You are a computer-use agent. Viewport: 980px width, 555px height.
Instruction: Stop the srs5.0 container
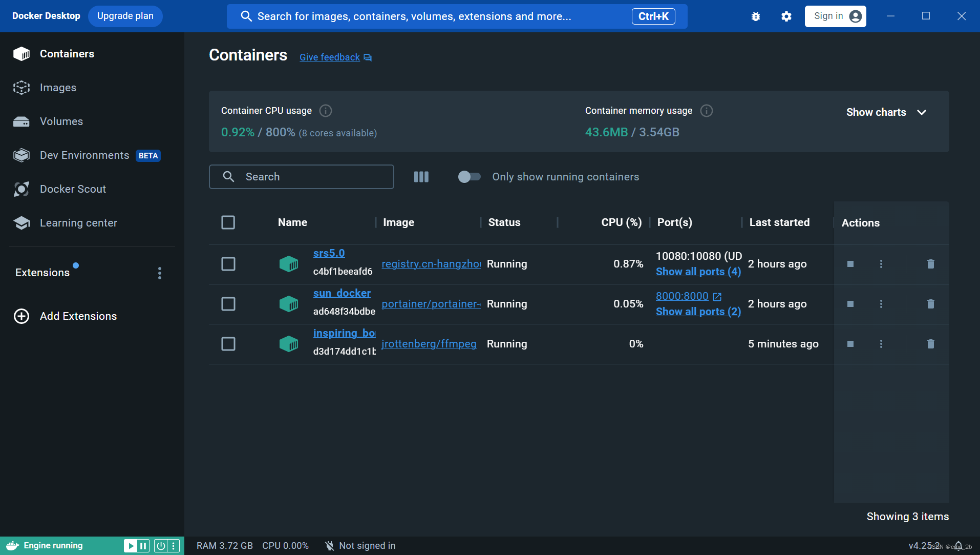point(850,264)
